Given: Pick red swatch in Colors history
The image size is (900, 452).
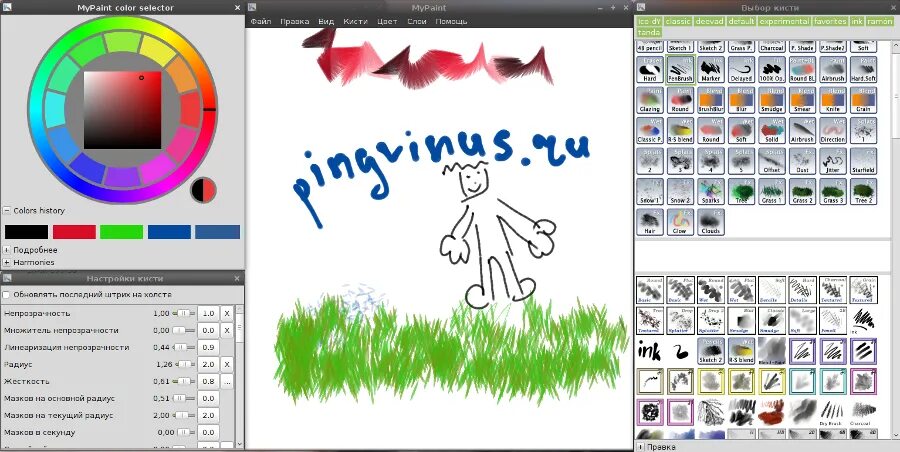Looking at the screenshot, I should [74, 232].
